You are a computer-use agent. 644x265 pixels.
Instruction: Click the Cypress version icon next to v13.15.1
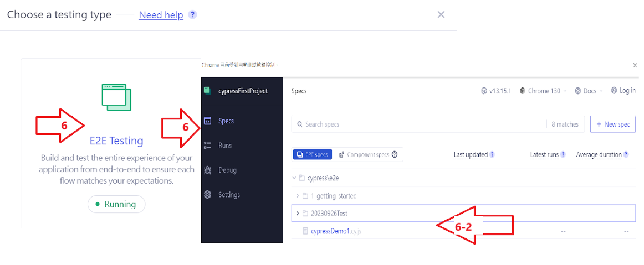[484, 91]
